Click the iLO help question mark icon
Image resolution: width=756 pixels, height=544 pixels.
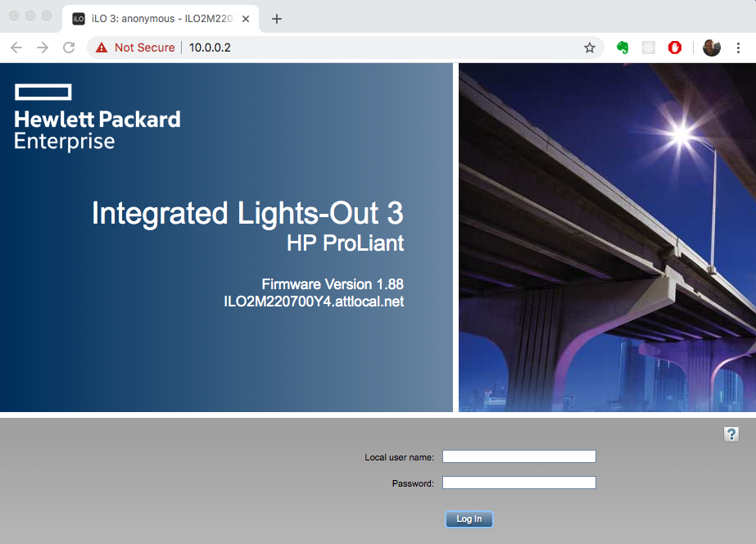click(731, 434)
